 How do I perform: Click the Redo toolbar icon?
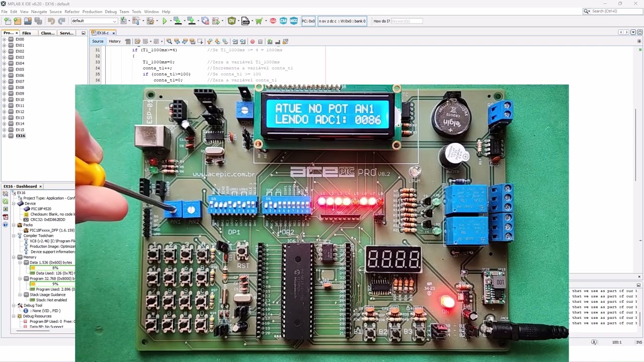click(x=61, y=21)
